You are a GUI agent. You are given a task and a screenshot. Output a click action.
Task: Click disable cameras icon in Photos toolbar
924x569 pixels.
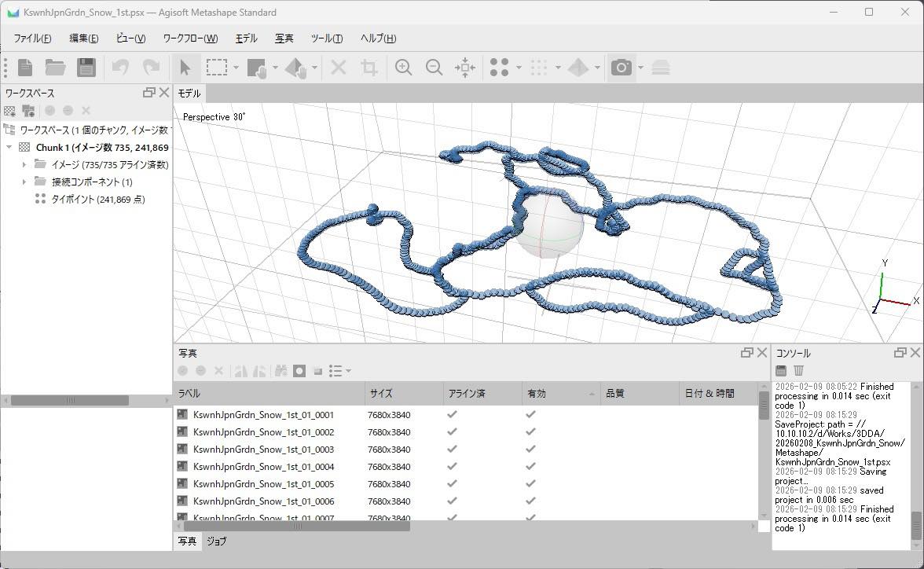pos(201,371)
